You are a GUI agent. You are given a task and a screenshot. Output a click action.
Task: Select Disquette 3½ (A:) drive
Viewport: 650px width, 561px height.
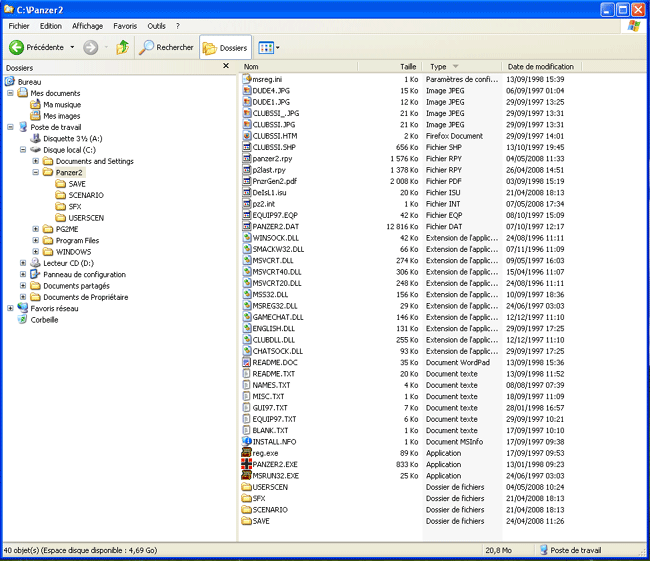73,138
